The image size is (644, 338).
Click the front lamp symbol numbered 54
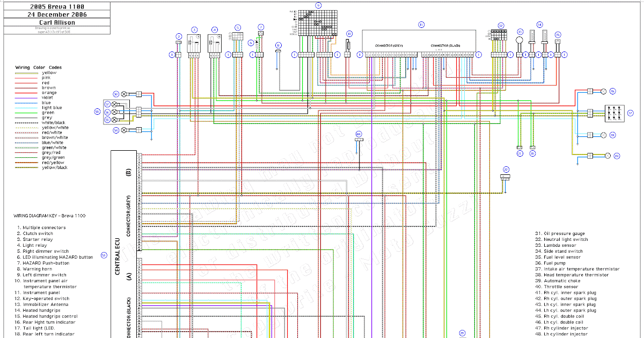[x=125, y=130]
